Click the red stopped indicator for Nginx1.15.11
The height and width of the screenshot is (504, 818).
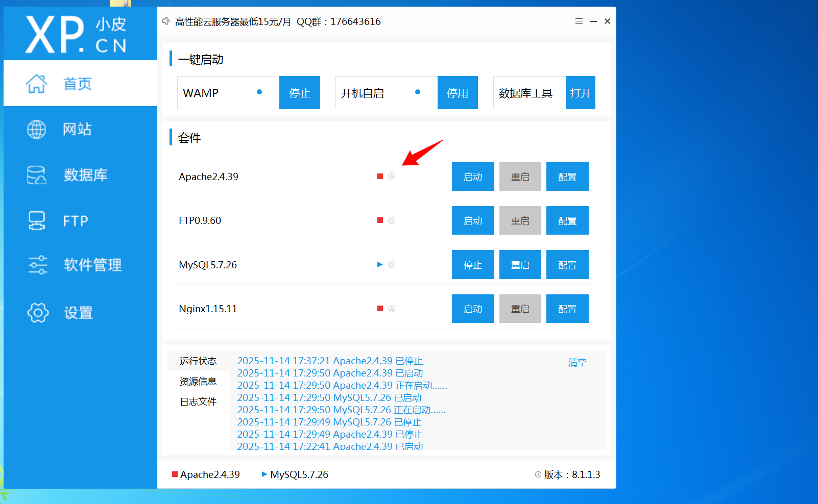point(380,309)
